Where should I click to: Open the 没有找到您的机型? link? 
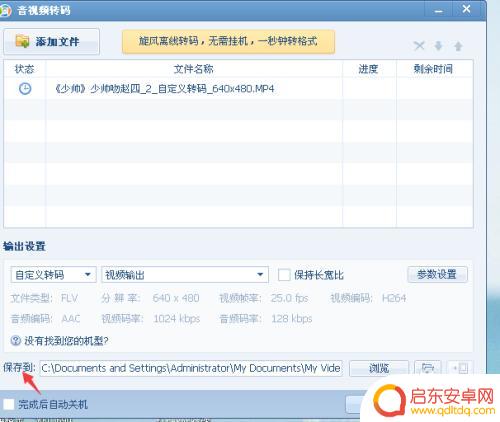coord(66,341)
